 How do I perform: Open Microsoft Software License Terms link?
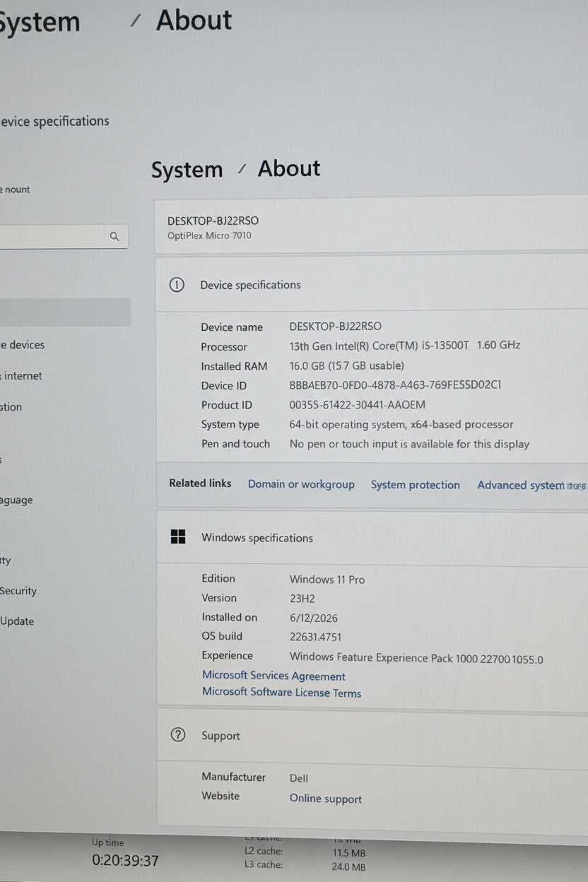click(x=282, y=693)
